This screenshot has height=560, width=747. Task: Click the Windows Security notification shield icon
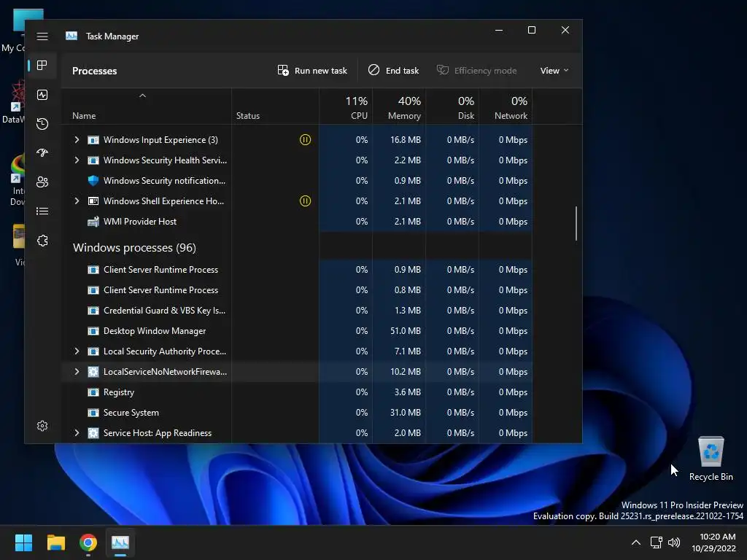[x=93, y=181]
